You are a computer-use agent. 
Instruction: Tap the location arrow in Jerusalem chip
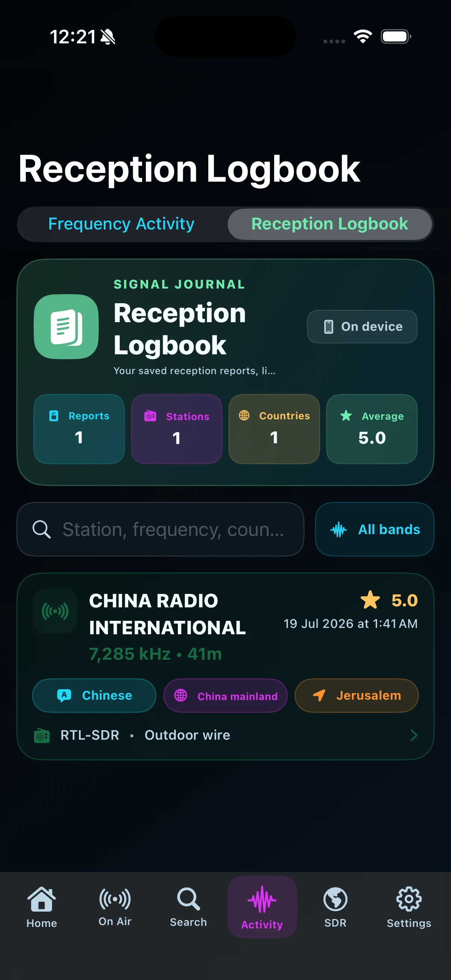[319, 696]
